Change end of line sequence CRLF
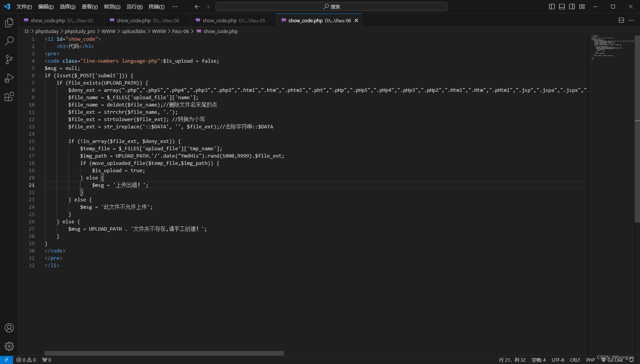 pos(575,360)
